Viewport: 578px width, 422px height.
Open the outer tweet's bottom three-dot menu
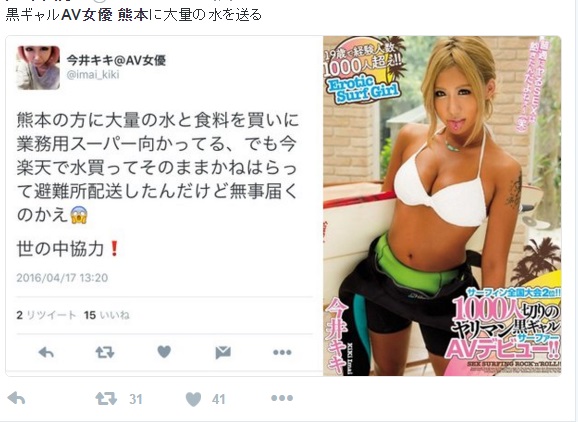coord(282,398)
